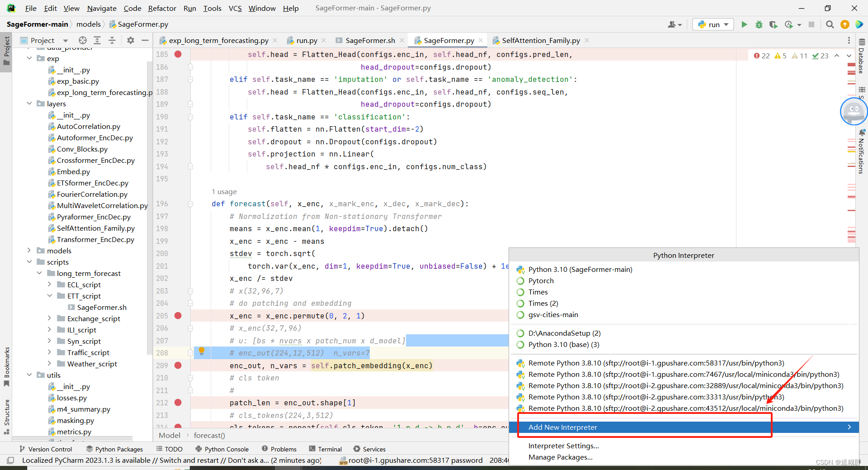Toggle breakpoint on line 205
The image size is (868, 470).
point(178,316)
